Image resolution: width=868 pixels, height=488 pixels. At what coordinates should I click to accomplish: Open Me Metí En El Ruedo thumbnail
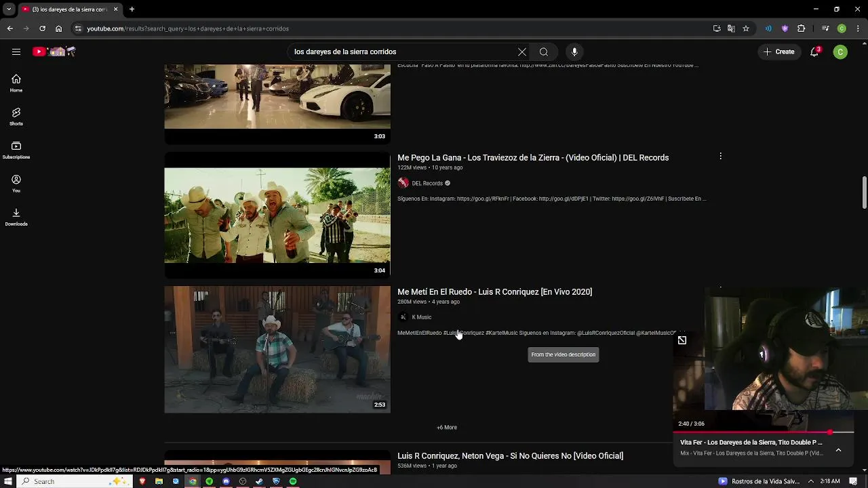pos(277,350)
